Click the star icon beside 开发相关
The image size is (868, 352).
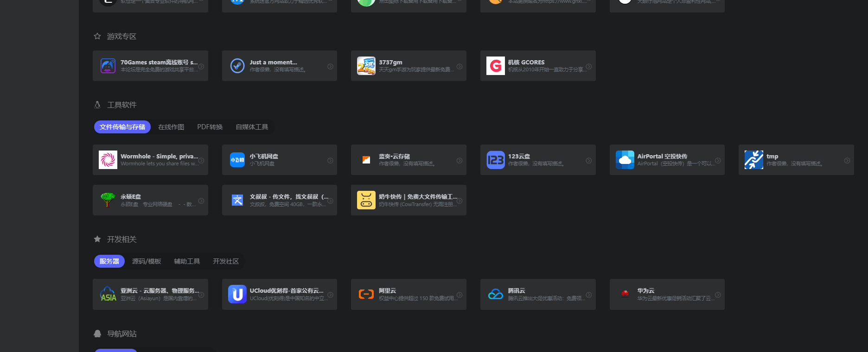(x=97, y=239)
